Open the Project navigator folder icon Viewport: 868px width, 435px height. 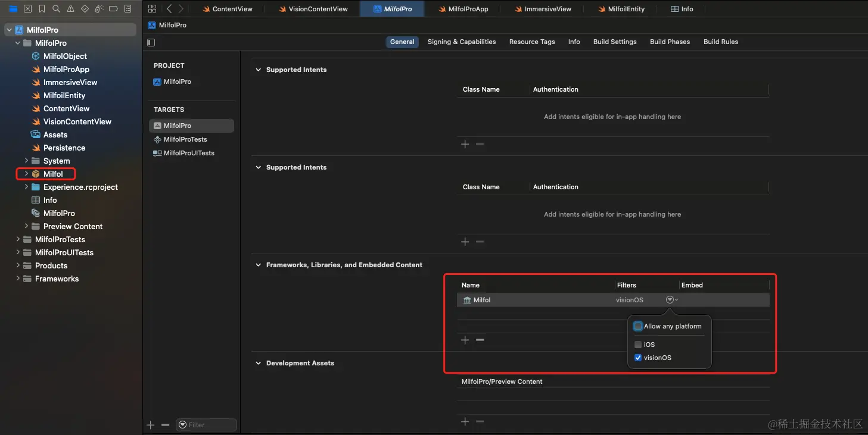[13, 9]
